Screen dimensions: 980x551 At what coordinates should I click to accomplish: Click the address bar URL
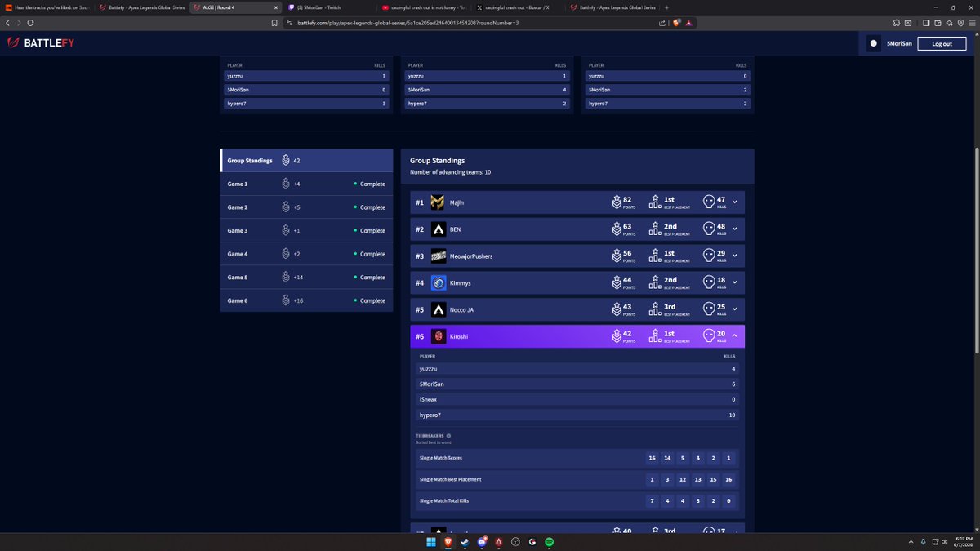coord(407,23)
